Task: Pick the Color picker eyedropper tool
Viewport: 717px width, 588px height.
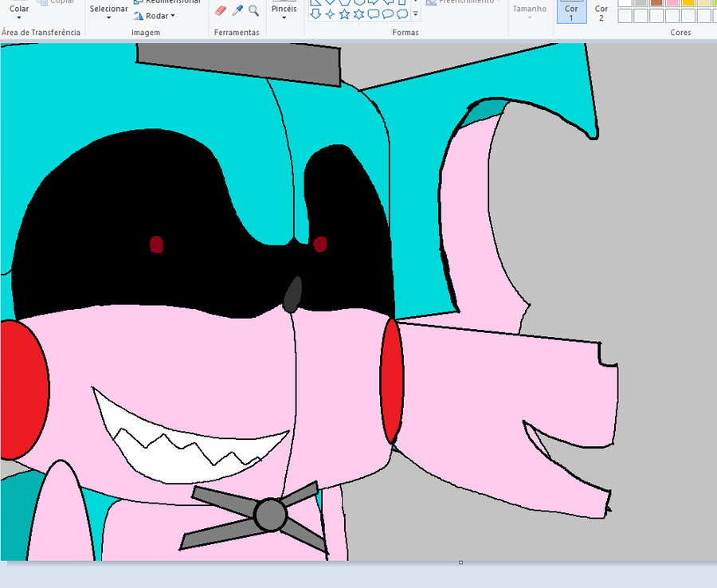Action: pos(237,10)
